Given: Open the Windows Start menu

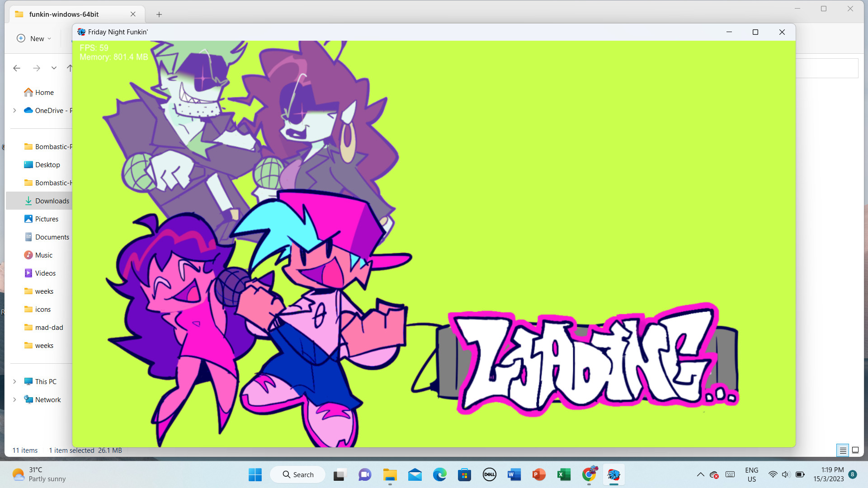Looking at the screenshot, I should click(255, 474).
